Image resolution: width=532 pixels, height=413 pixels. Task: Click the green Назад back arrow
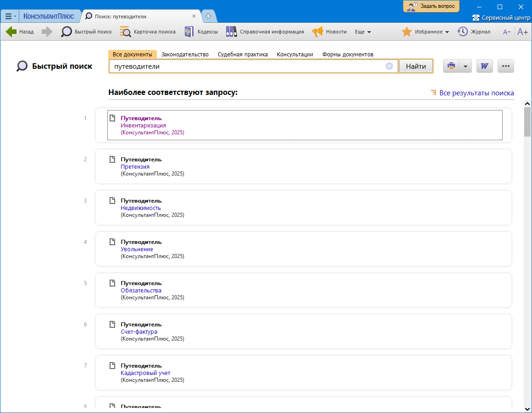pyautogui.click(x=11, y=32)
